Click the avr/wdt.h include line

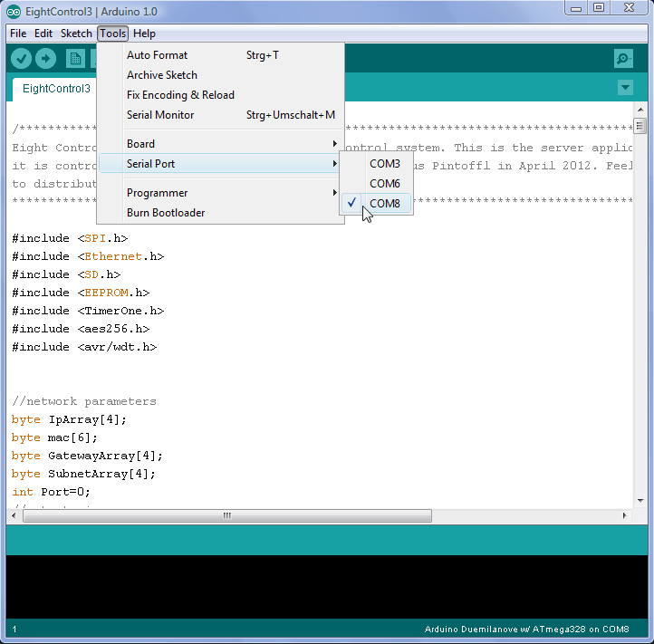84,347
